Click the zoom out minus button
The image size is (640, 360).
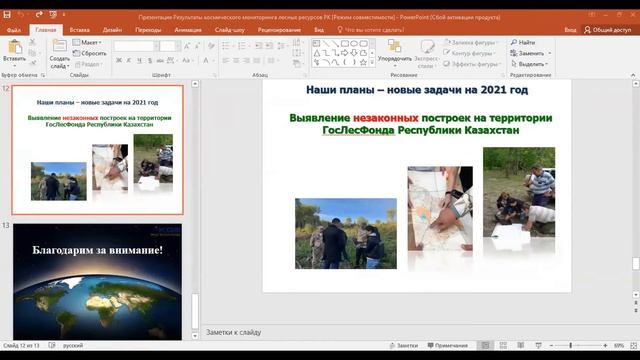click(551, 345)
